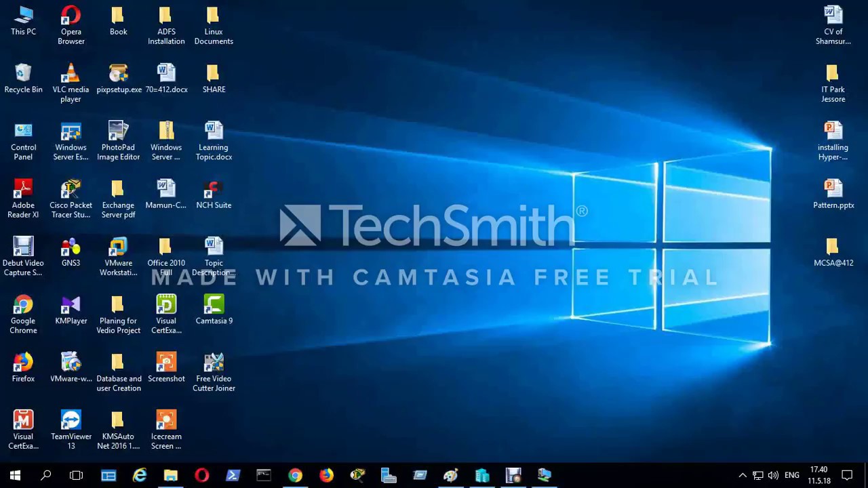Image resolution: width=868 pixels, height=488 pixels.
Task: Open Opera Browser desktop shortcut
Action: (71, 26)
